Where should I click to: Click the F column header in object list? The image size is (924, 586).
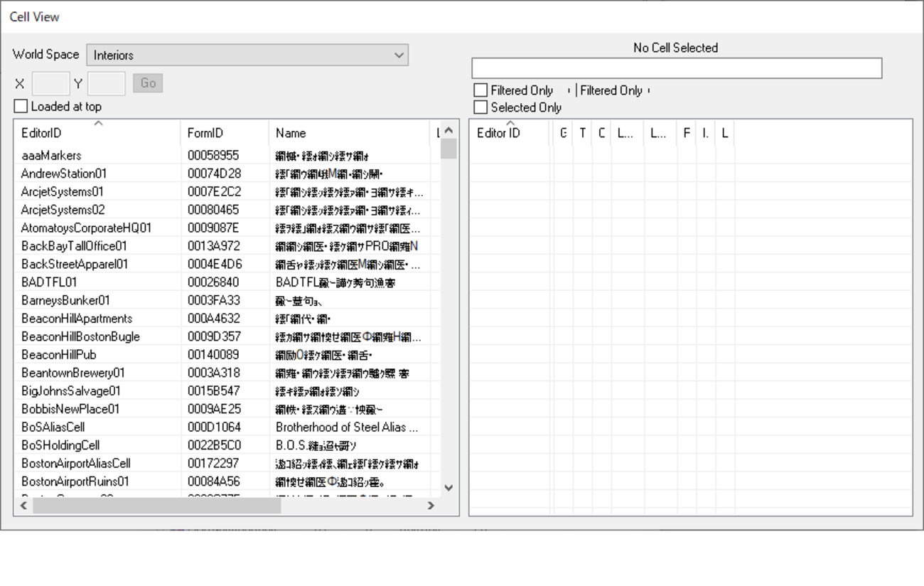687,133
